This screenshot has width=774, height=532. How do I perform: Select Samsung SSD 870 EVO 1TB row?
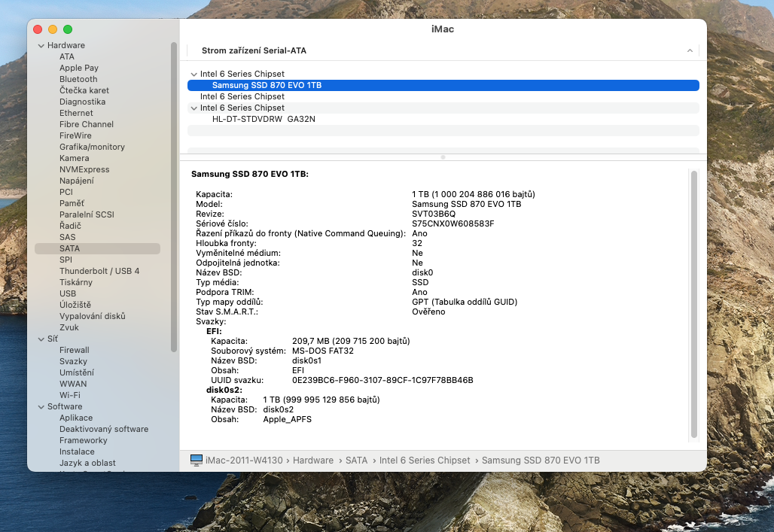coord(267,85)
